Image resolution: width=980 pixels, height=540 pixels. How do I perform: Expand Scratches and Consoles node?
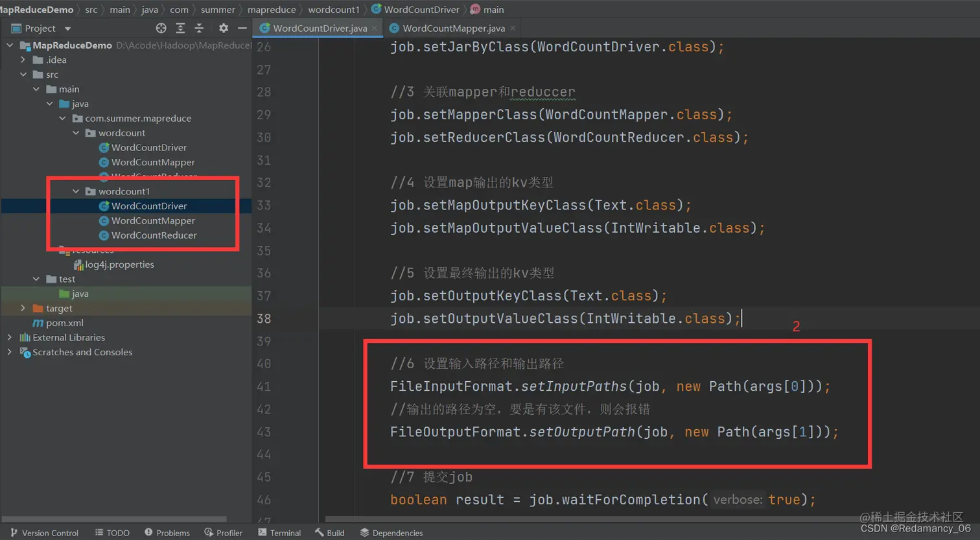tap(10, 352)
